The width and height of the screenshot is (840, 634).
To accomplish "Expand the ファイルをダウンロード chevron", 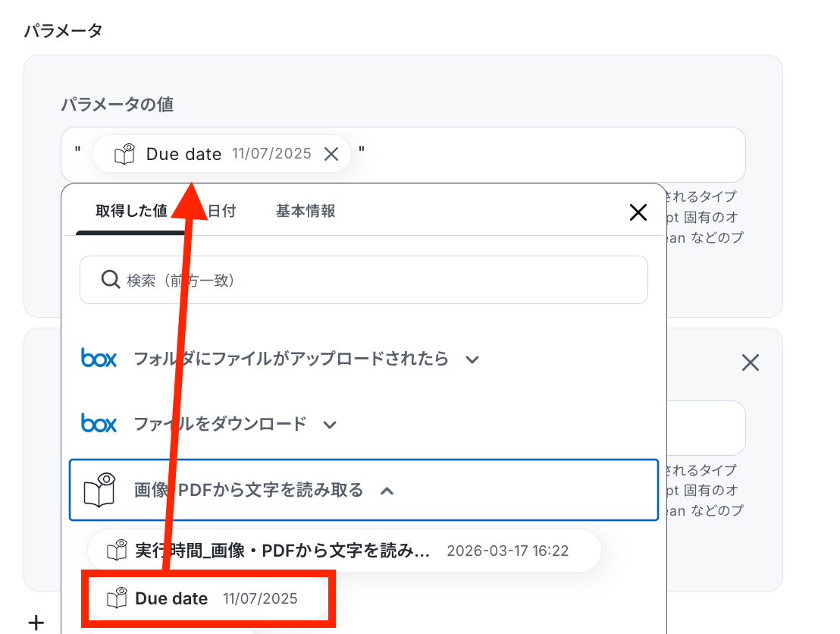I will [x=330, y=425].
